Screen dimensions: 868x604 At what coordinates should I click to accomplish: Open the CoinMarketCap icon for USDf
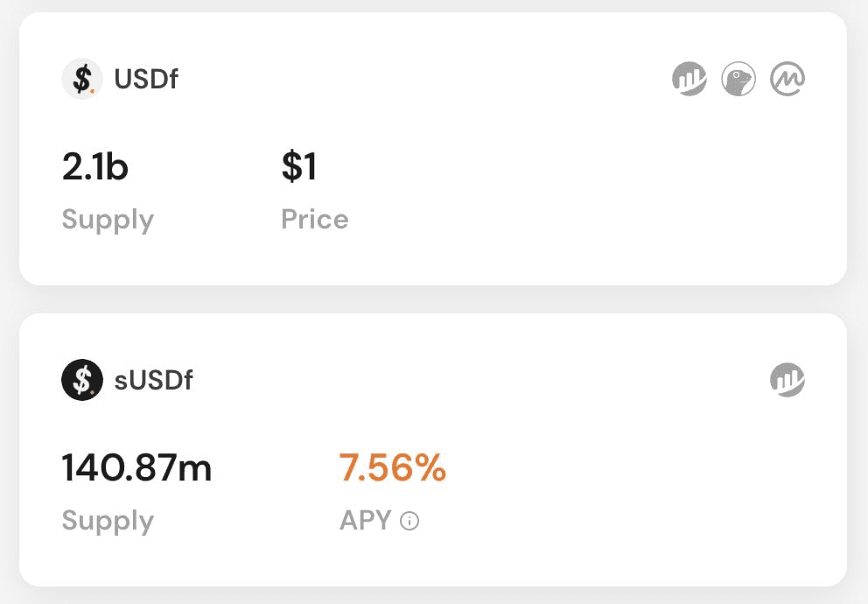click(787, 80)
